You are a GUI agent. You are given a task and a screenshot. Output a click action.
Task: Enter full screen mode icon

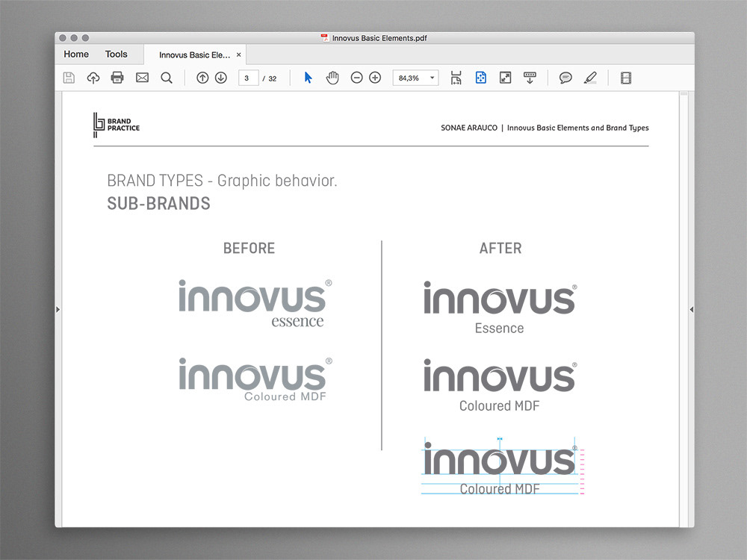point(506,78)
